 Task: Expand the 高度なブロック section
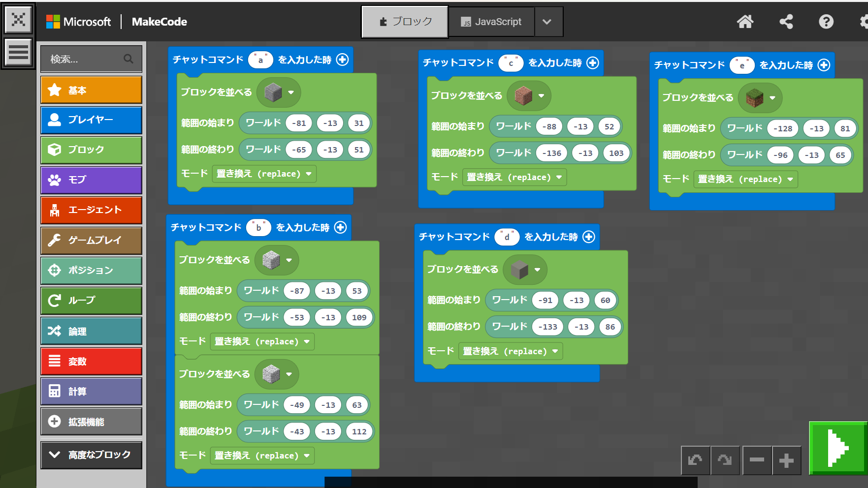coord(92,455)
